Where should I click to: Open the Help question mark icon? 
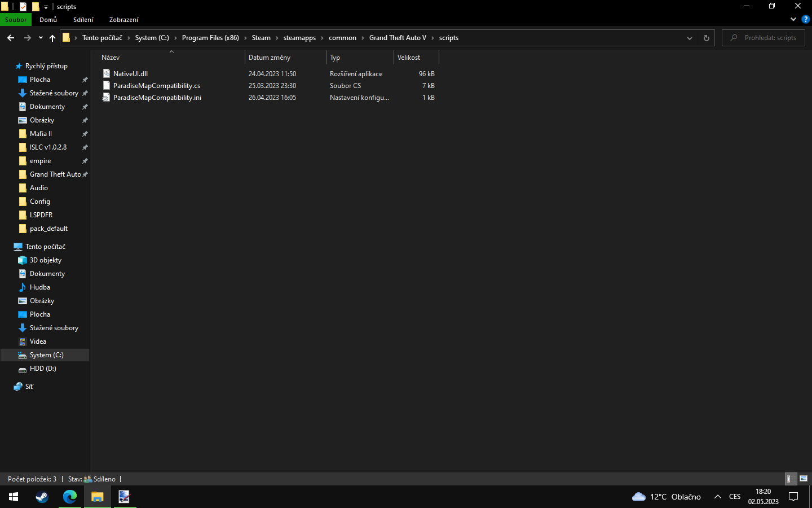(x=805, y=19)
